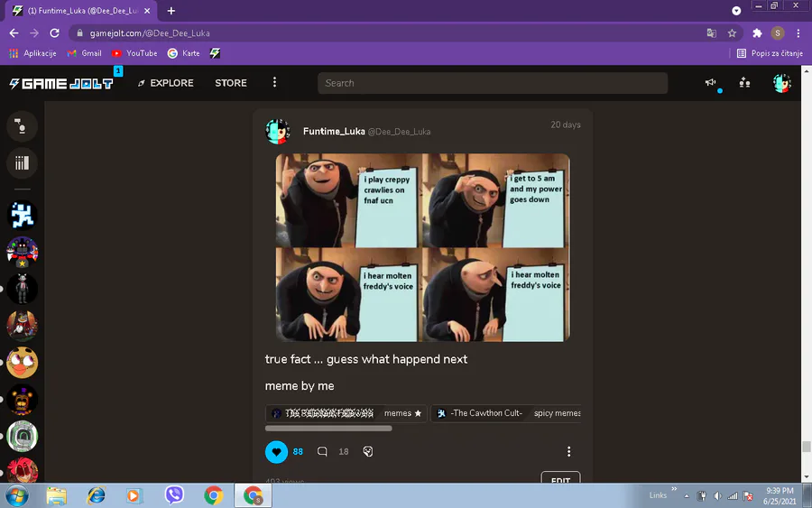
Task: Open the gray cat character community icon
Action: coord(22,289)
